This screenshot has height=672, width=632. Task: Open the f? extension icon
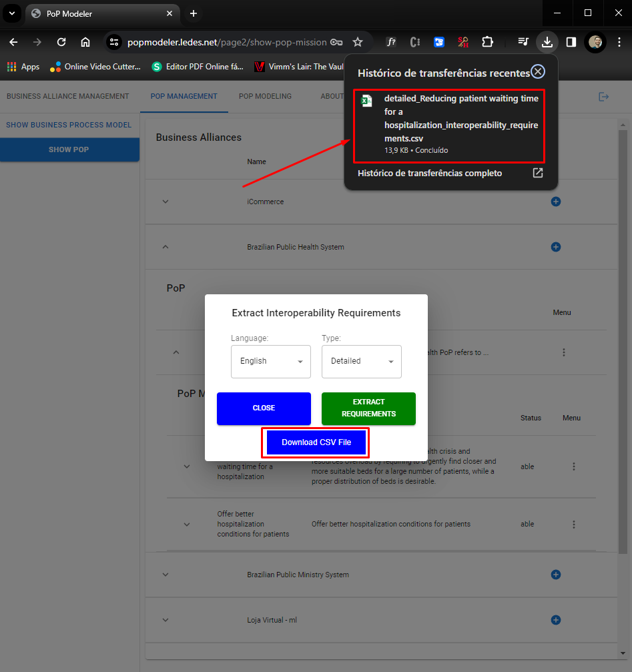391,42
